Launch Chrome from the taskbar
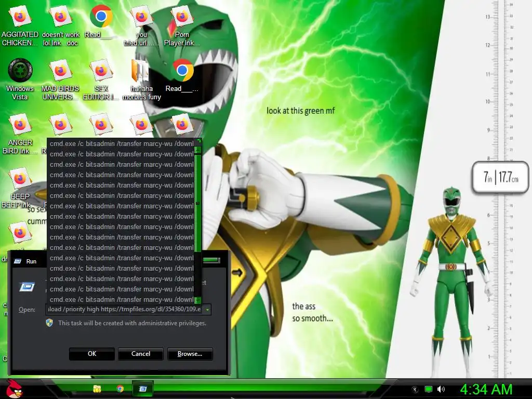Viewport: 532px width, 399px height. 120,389
